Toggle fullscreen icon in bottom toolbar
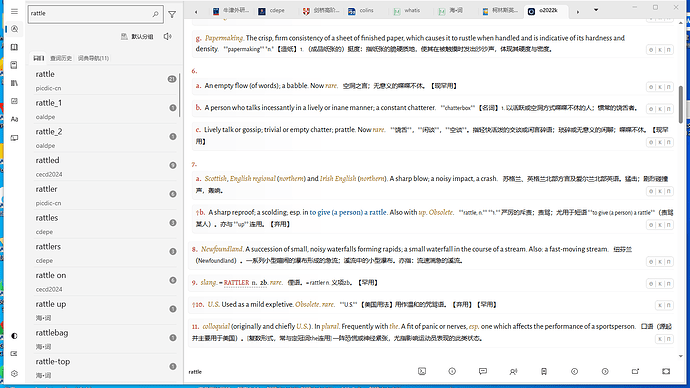 [x=666, y=372]
